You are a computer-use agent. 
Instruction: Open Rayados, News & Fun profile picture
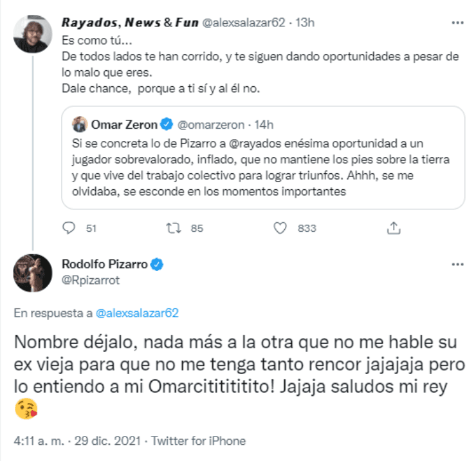click(x=32, y=33)
